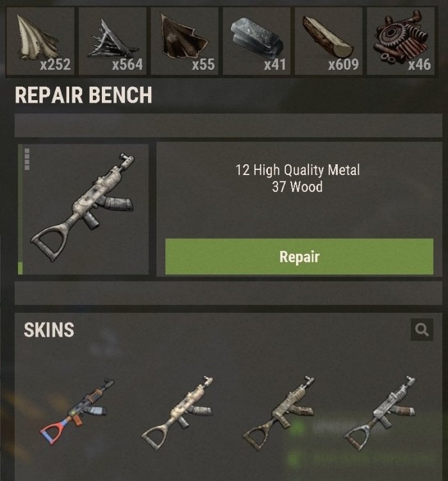The image size is (448, 481).
Task: Click the Repair button
Action: (299, 257)
